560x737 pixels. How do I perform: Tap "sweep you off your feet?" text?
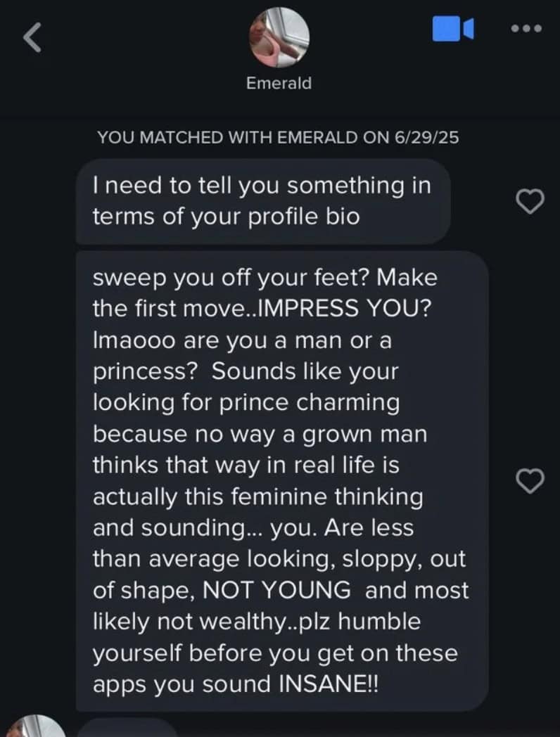tap(231, 277)
